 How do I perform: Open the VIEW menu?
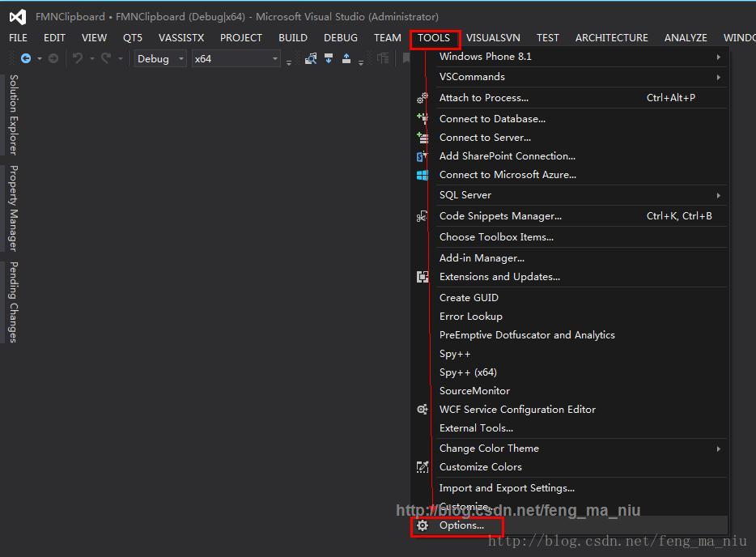click(94, 37)
